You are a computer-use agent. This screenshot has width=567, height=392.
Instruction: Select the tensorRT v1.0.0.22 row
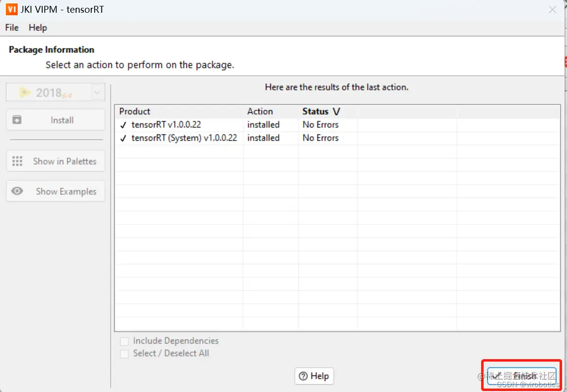pos(337,124)
